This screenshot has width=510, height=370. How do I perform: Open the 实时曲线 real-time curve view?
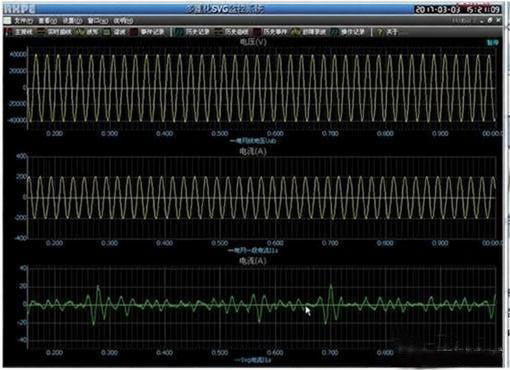(x=54, y=32)
